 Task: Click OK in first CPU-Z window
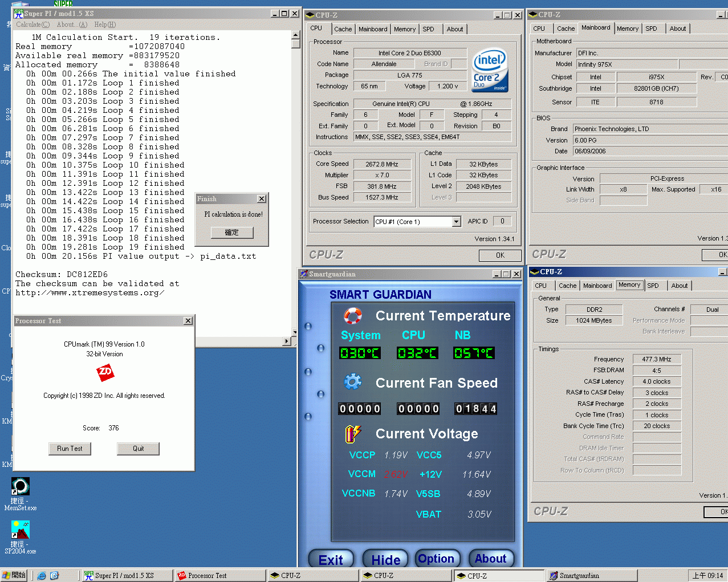(x=500, y=255)
